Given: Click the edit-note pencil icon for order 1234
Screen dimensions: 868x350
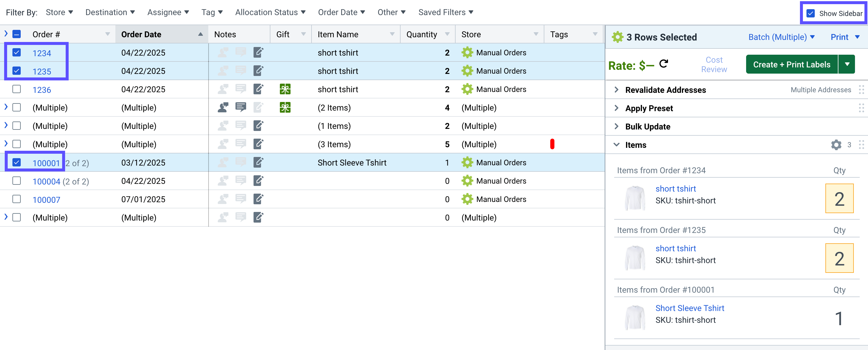Looking at the screenshot, I should point(259,53).
